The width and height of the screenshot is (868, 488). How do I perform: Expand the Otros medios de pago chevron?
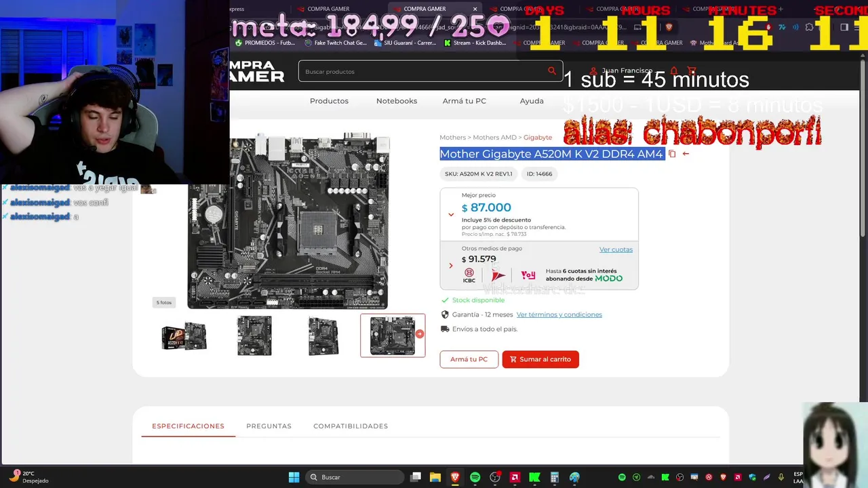[x=451, y=266]
